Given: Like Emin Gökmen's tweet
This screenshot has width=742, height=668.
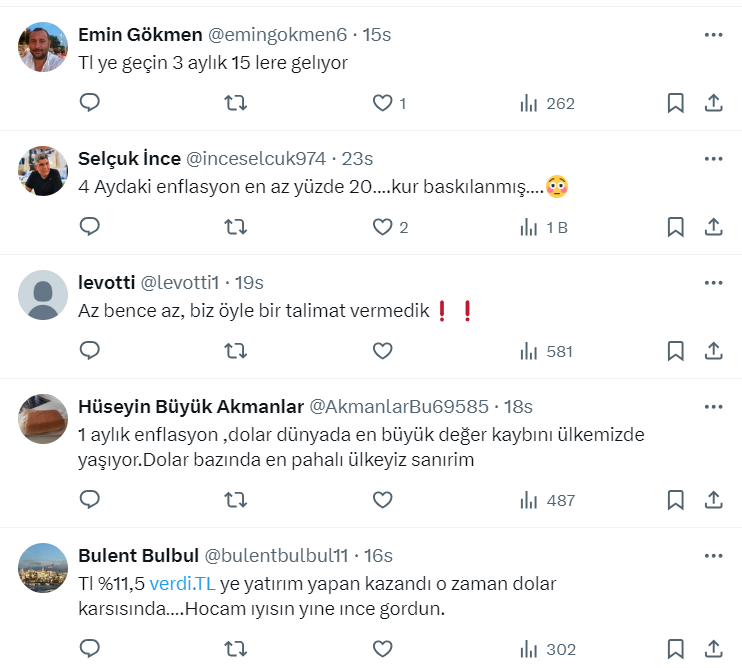Looking at the screenshot, I should pos(389,103).
